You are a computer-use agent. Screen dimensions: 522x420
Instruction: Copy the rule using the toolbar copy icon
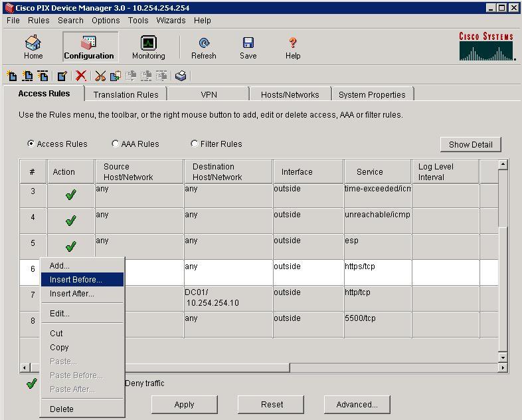click(115, 76)
